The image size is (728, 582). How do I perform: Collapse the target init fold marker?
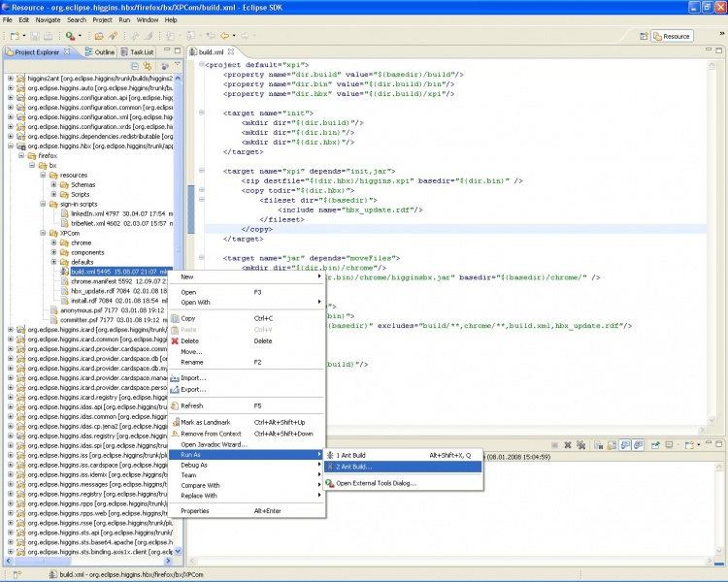202,113
